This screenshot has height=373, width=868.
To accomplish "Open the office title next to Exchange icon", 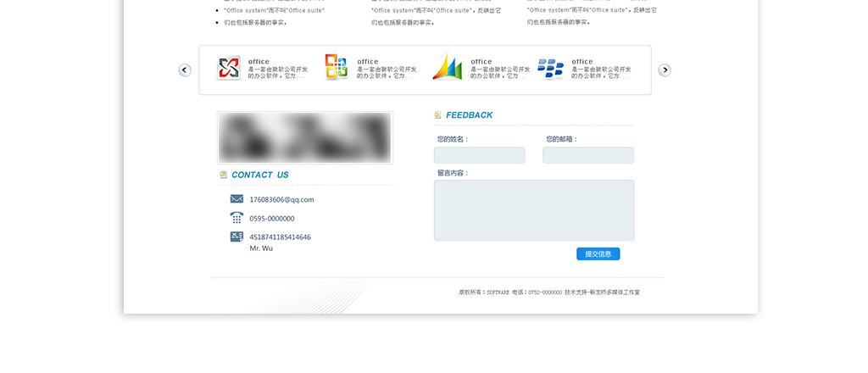I will (x=259, y=61).
